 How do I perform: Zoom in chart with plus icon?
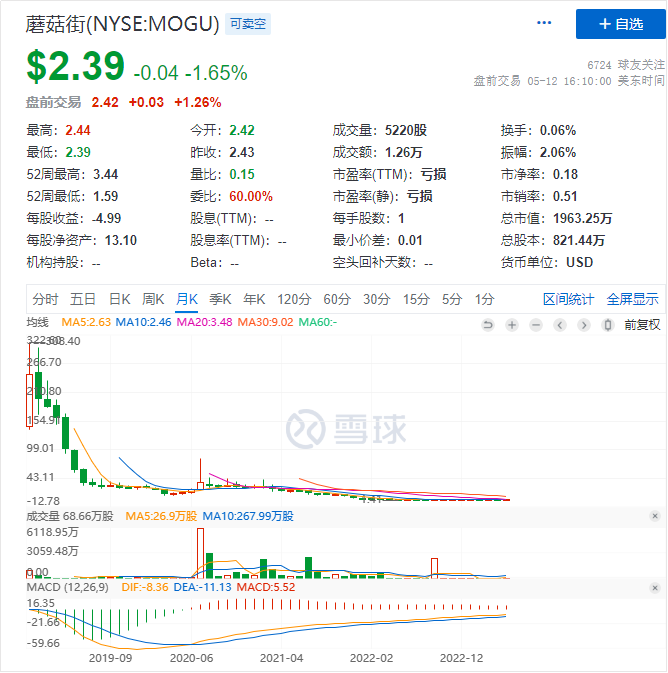[x=512, y=325]
